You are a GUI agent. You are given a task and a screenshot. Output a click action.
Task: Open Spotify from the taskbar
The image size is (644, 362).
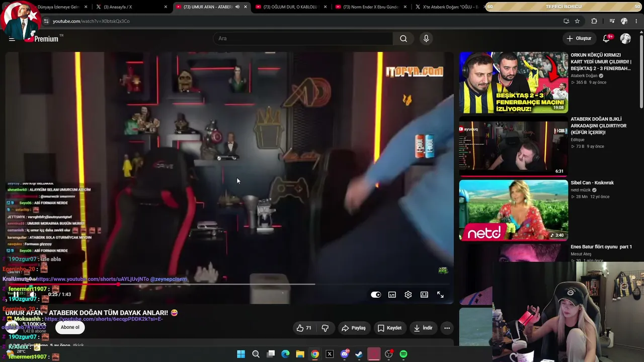(404, 354)
